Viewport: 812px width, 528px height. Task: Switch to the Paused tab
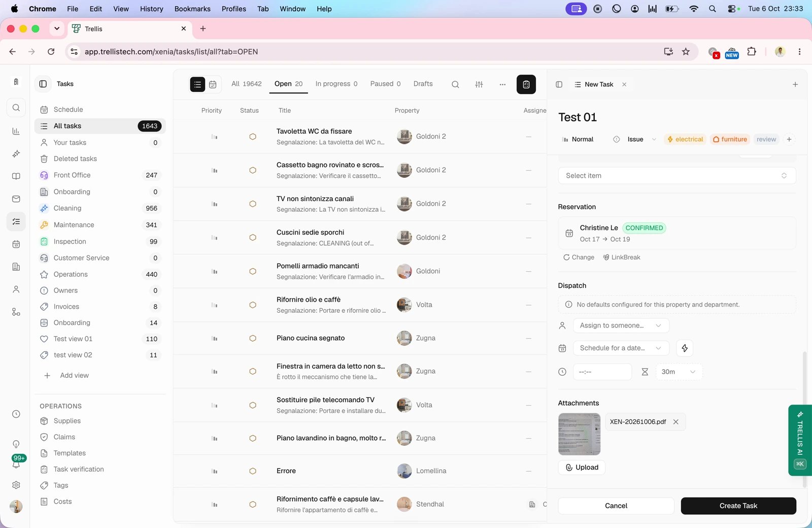click(x=385, y=84)
